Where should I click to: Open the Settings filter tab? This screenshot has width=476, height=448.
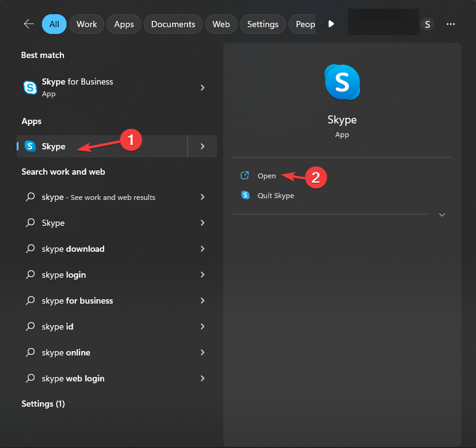tap(263, 24)
